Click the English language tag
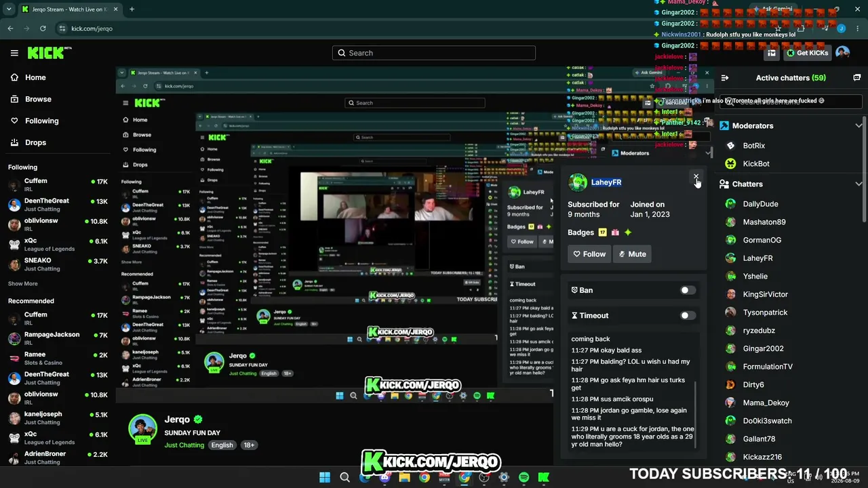Screen dimensions: 868x488 coord(222,445)
